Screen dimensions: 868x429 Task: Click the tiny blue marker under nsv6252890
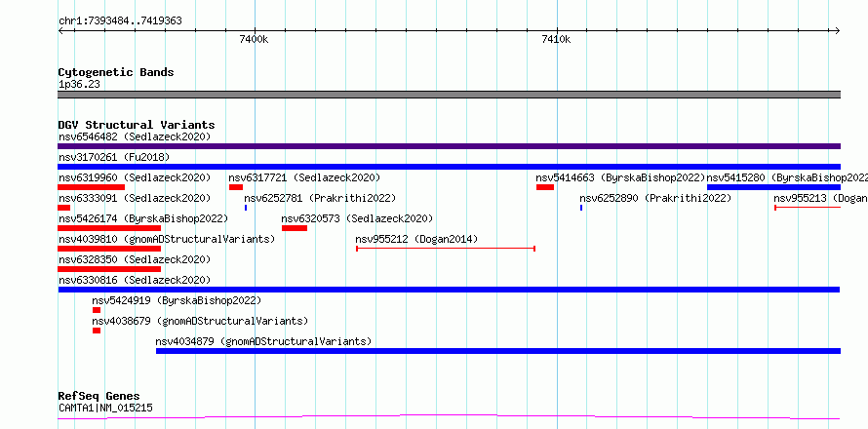coord(581,208)
